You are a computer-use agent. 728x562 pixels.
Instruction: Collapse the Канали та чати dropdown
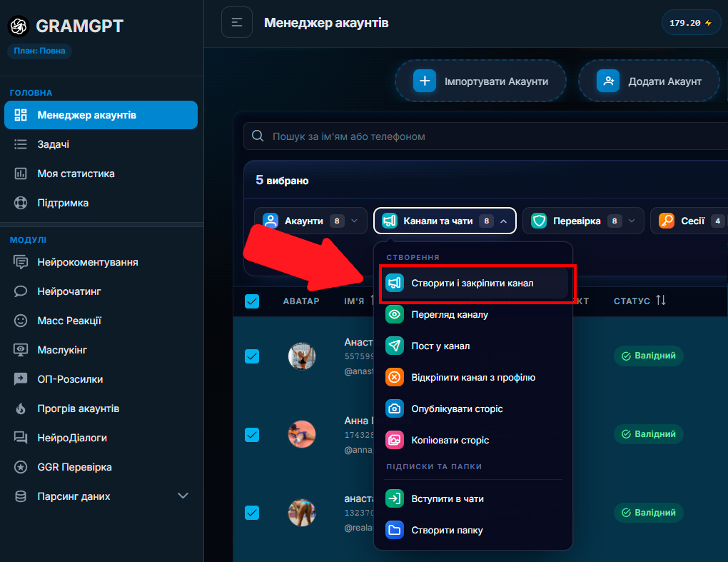(x=445, y=221)
